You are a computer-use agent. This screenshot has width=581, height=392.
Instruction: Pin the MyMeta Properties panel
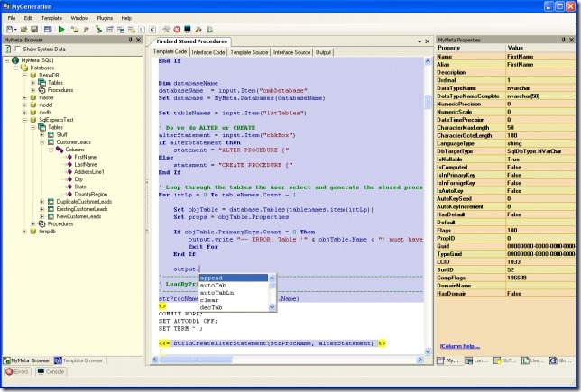click(x=563, y=41)
